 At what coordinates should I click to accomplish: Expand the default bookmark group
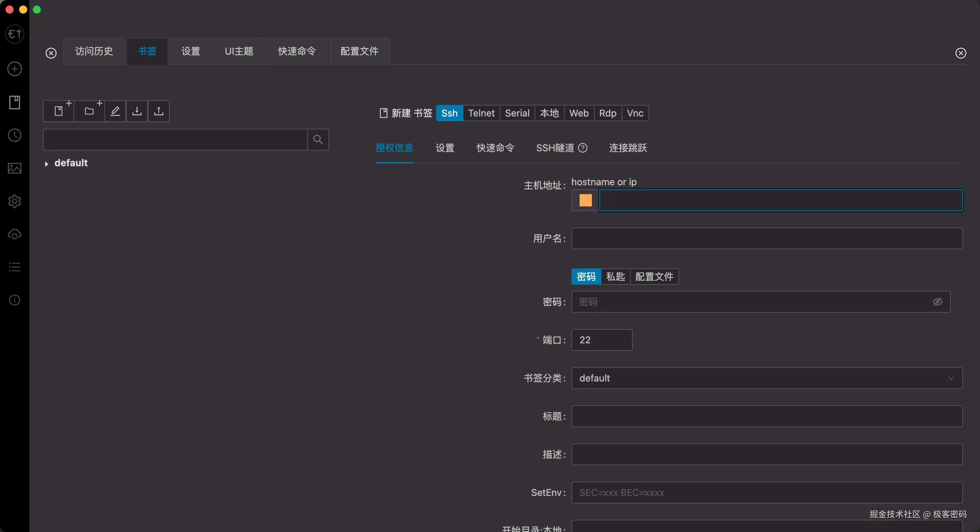coord(46,164)
